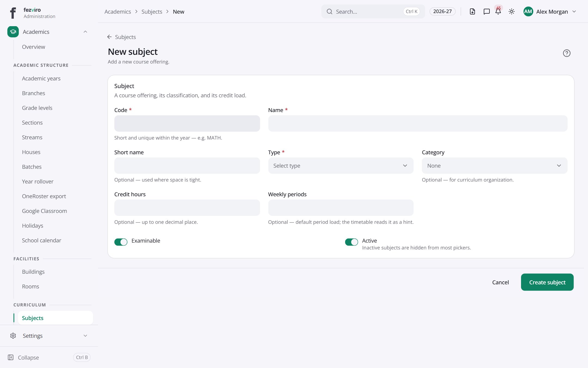Open the notifications bell icon

tap(498, 11)
